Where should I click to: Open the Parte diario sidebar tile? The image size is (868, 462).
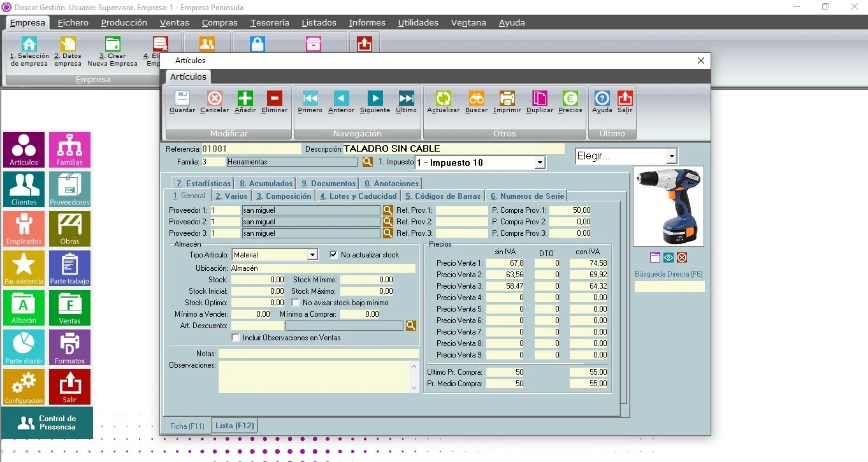point(24,347)
